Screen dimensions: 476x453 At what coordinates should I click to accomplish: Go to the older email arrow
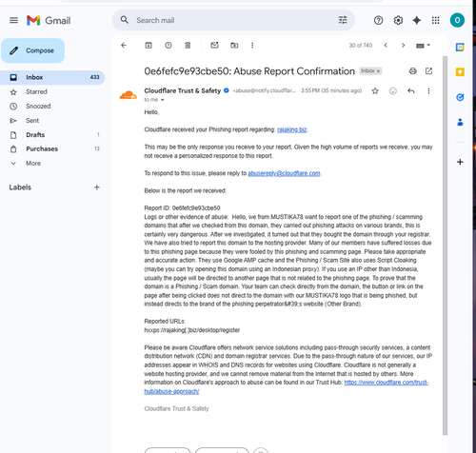tap(403, 46)
